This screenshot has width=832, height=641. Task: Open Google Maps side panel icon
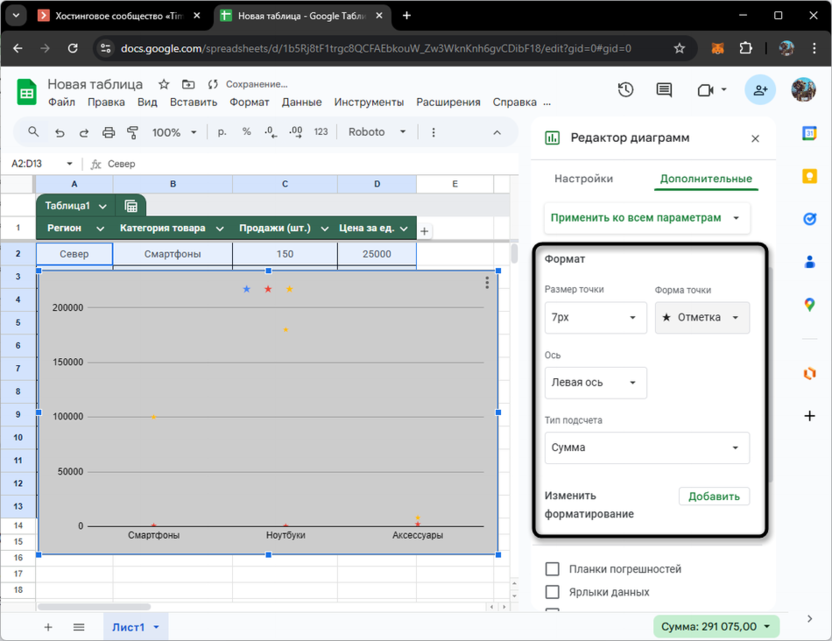pos(810,304)
